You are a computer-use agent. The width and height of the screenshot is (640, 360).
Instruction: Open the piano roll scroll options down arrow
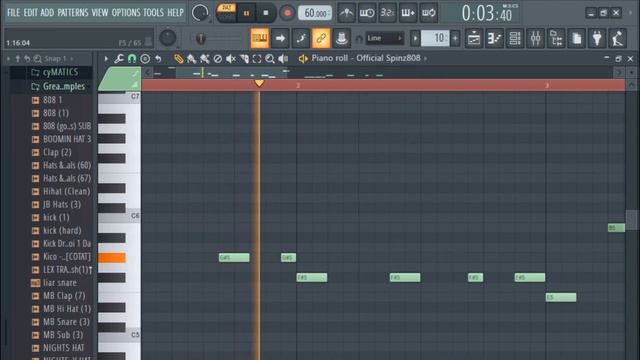(x=632, y=73)
